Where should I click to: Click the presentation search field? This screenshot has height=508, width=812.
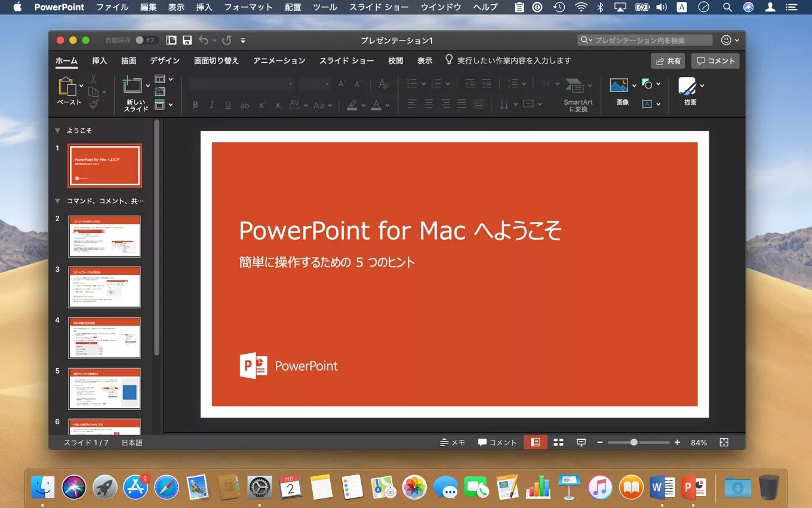645,40
